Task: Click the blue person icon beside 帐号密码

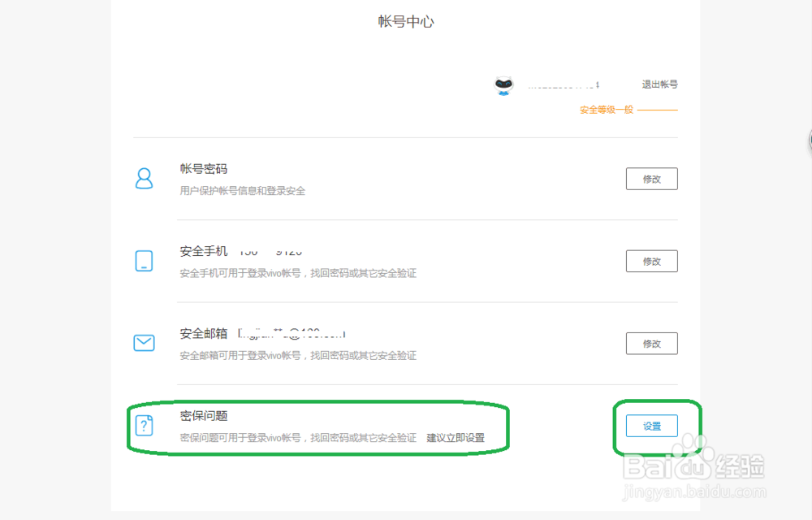Action: [x=144, y=179]
